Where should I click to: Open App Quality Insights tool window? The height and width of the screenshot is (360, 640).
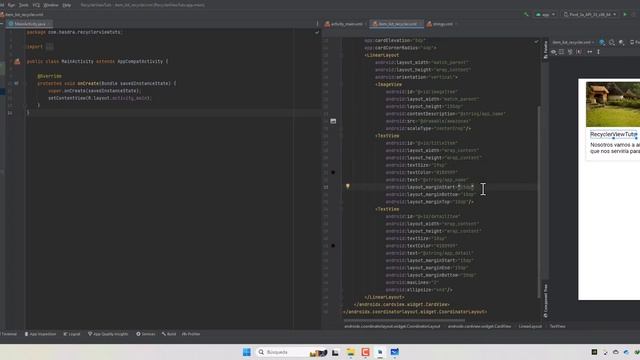point(108,334)
